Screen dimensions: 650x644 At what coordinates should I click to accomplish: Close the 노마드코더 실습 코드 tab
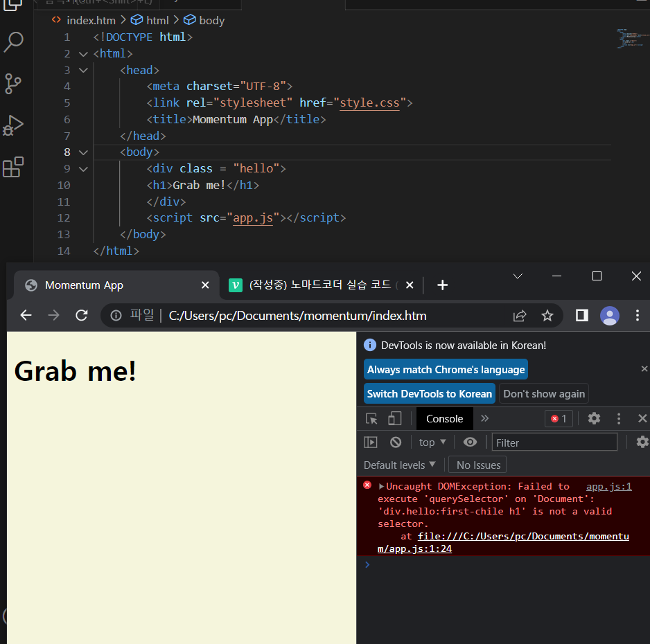tap(410, 285)
